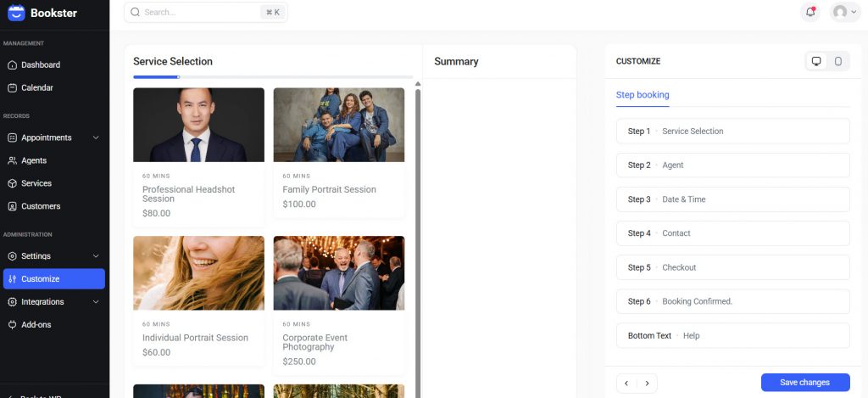Screen dimensions: 868x398
Task: Go to Agents in sidebar
Action: (x=34, y=160)
